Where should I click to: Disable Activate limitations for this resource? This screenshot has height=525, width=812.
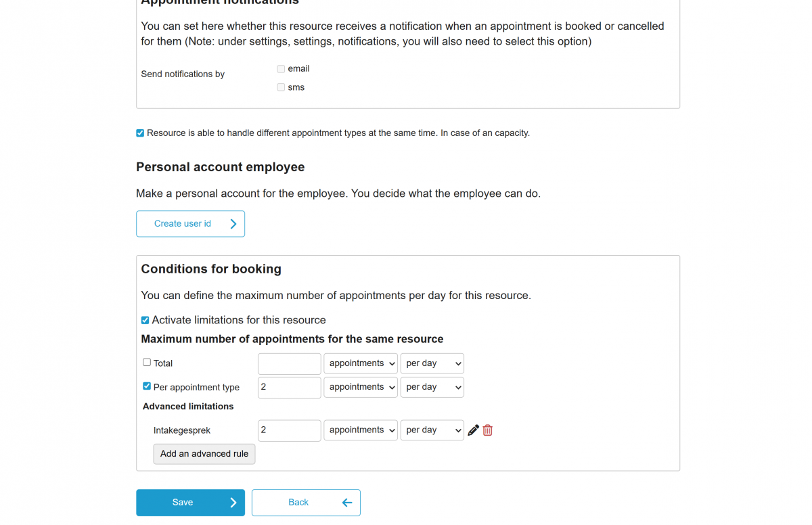(145, 320)
